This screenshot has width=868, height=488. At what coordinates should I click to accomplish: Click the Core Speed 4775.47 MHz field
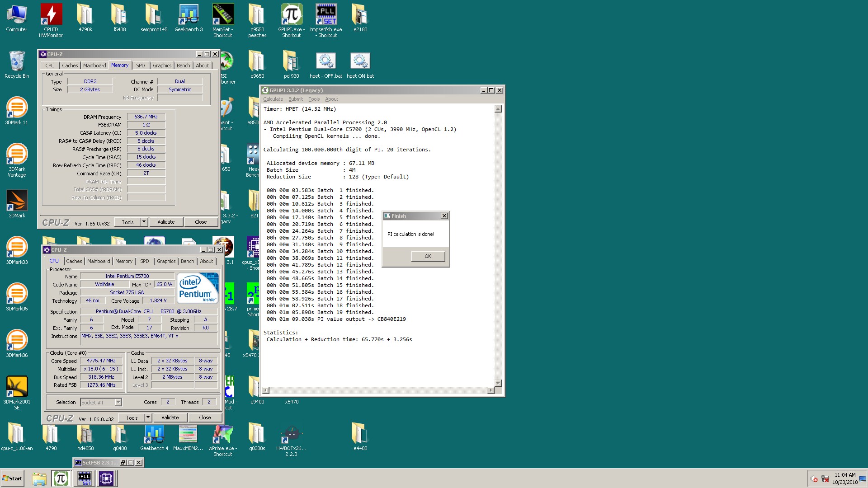click(x=101, y=361)
